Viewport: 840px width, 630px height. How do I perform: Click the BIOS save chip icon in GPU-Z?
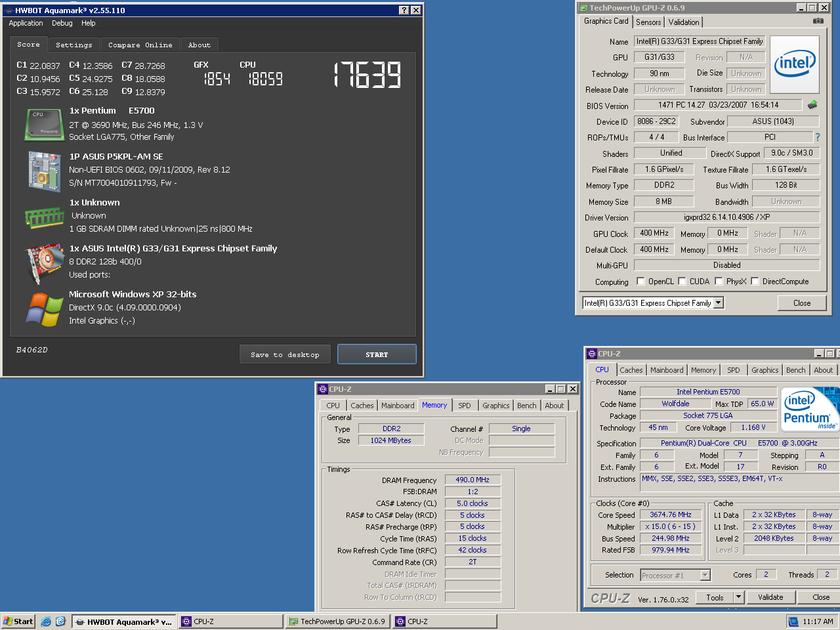pyautogui.click(x=812, y=104)
